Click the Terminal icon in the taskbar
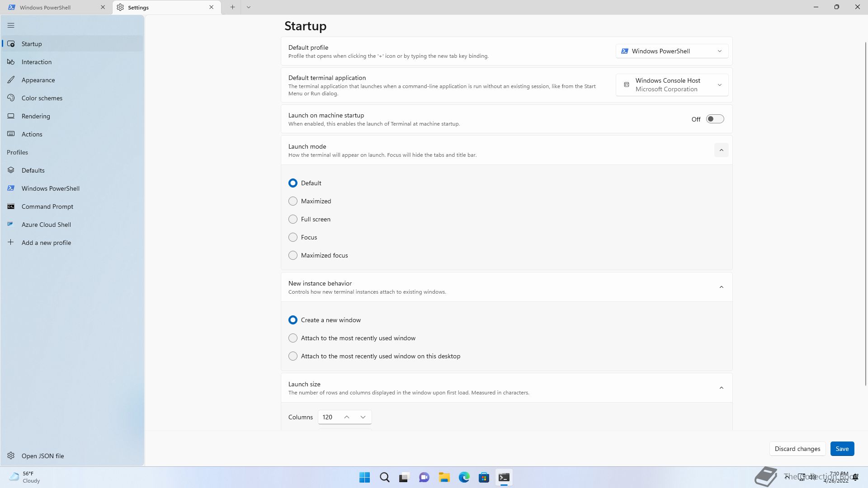Viewport: 868px width, 488px height. coord(504,478)
